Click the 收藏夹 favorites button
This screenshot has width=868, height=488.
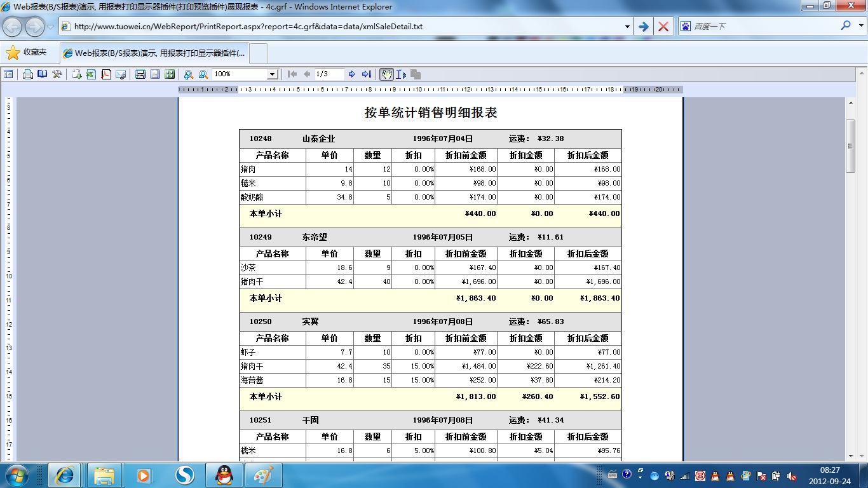[27, 53]
